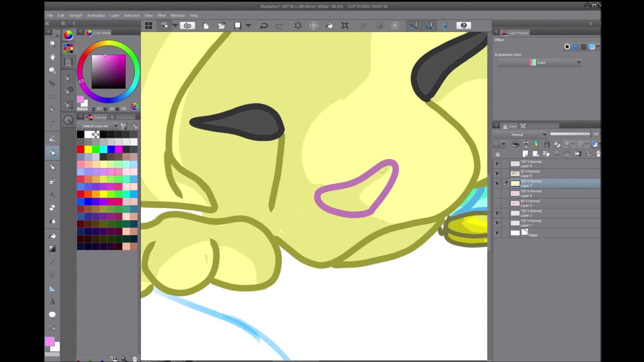Collapse right panel dock arrow
This screenshot has height=362, width=644.
click(591, 23)
